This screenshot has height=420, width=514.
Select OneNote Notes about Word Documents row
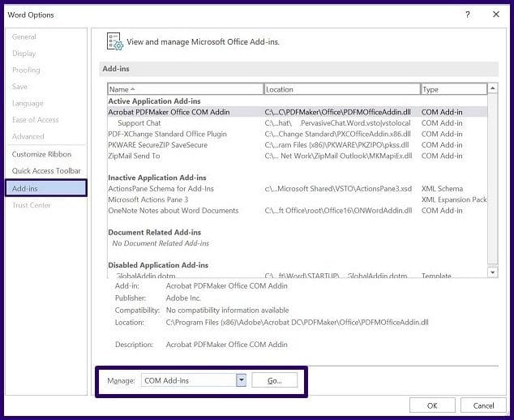(298, 211)
